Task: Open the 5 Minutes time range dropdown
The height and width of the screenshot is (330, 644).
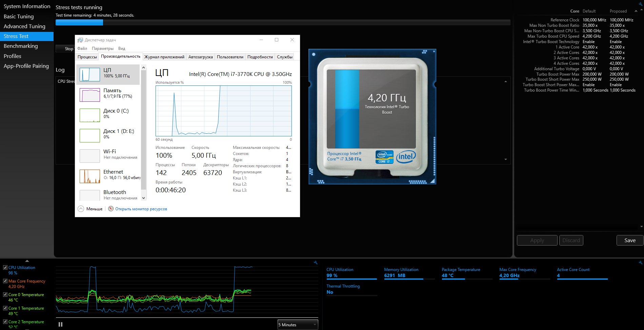Action: coord(298,325)
